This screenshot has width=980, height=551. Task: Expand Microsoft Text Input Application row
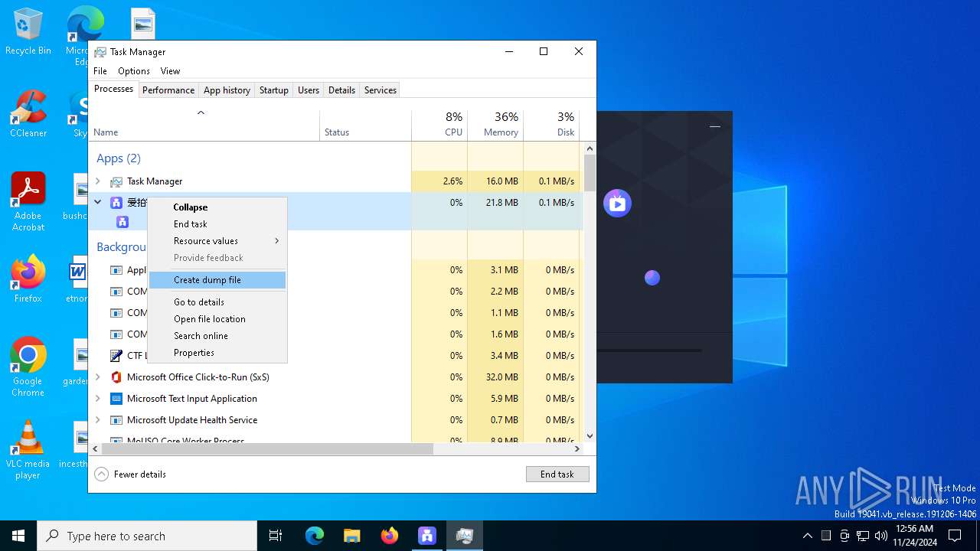coord(97,399)
